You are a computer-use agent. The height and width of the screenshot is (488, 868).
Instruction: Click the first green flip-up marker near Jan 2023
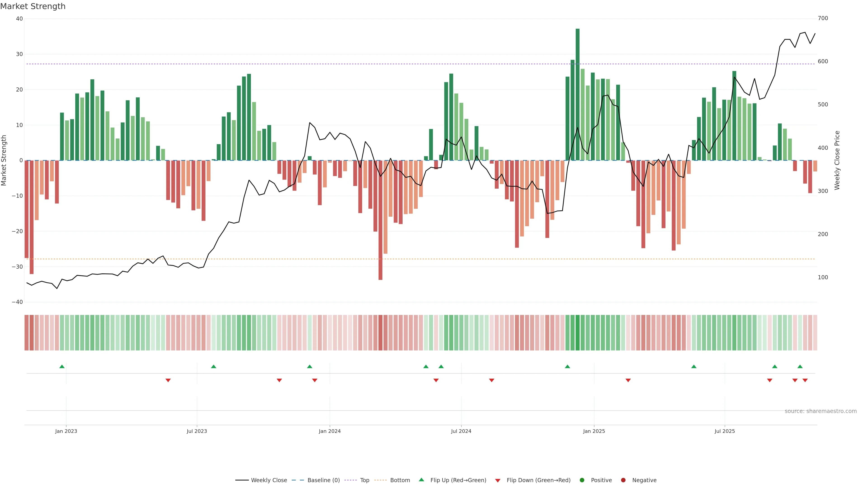pos(62,366)
